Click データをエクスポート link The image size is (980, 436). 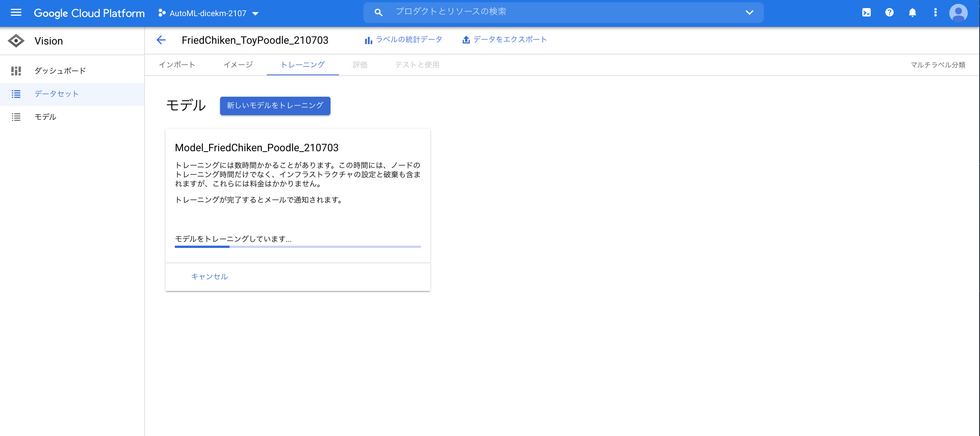click(505, 40)
